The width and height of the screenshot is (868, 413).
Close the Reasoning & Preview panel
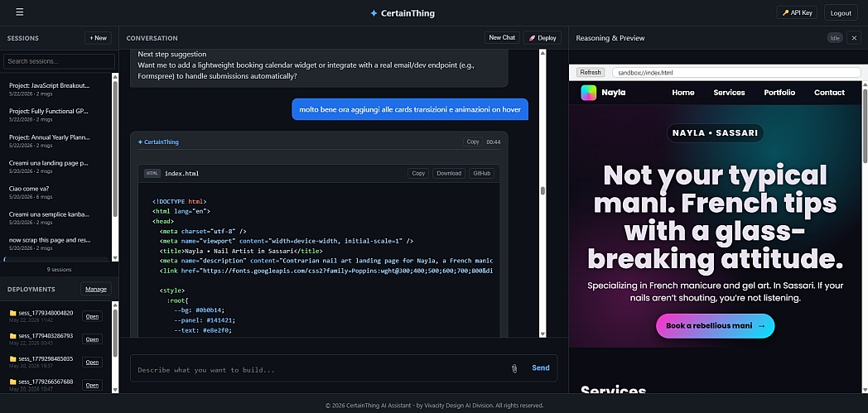[x=854, y=37]
